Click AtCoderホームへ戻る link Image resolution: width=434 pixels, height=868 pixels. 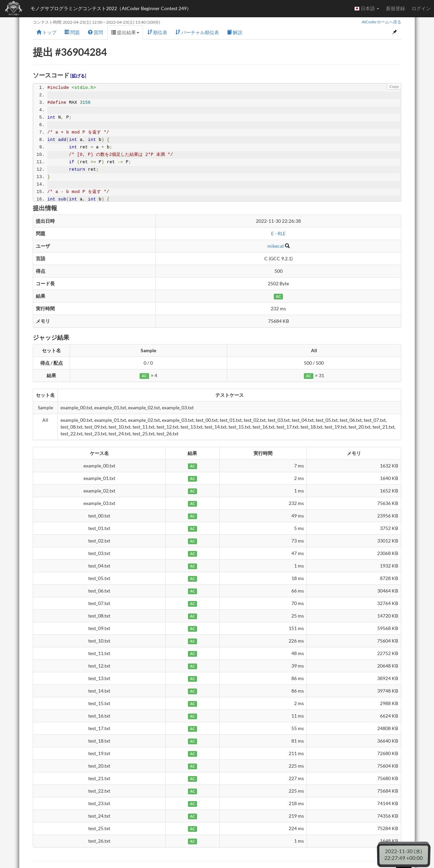click(x=381, y=22)
